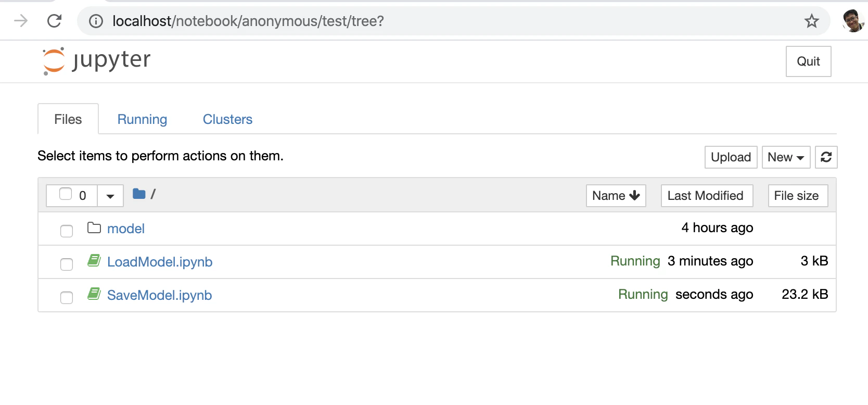Screen dimensions: 868x405
Task: Click the Upload button
Action: 731,157
